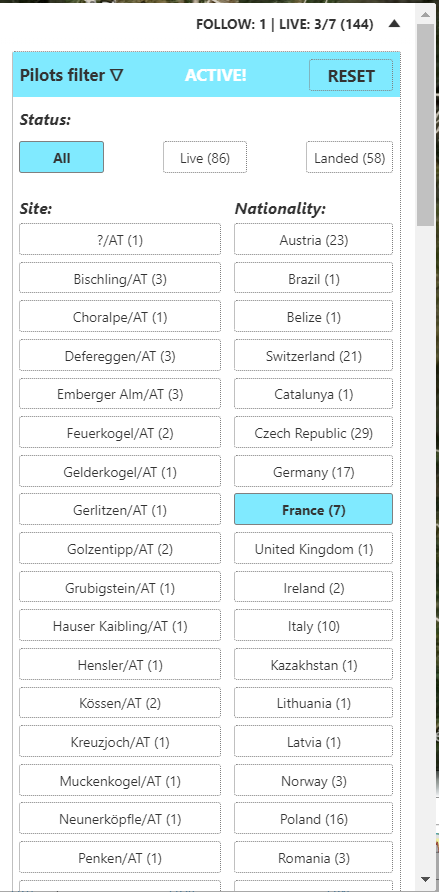Filter by Switzerland (21) nationality

click(313, 355)
